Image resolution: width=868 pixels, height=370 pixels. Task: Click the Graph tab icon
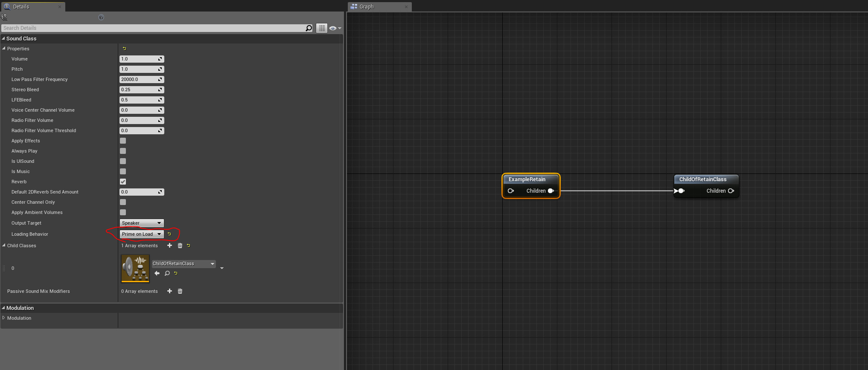point(354,6)
